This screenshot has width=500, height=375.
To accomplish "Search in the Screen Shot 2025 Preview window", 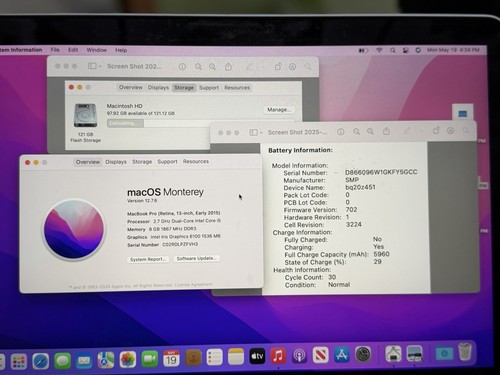I will 466,131.
